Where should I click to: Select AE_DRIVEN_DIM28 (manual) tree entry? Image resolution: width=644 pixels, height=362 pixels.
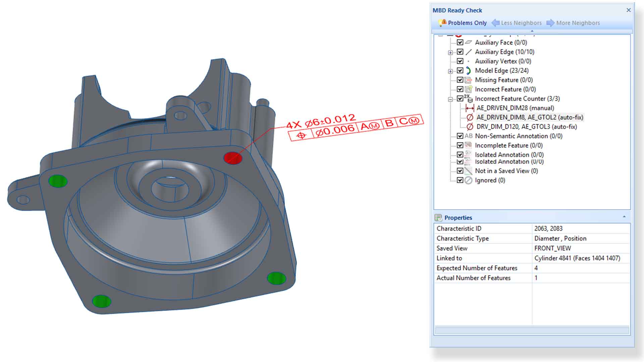[x=515, y=108]
